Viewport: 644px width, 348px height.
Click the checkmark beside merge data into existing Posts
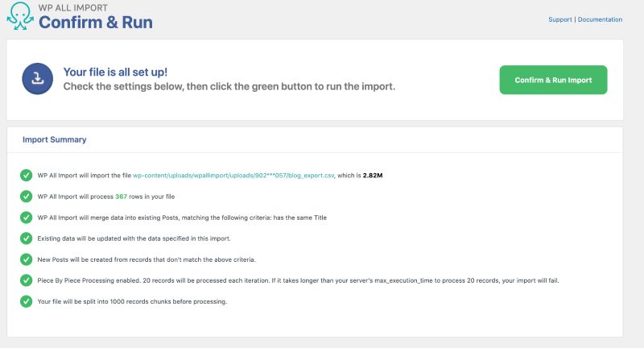click(x=27, y=217)
